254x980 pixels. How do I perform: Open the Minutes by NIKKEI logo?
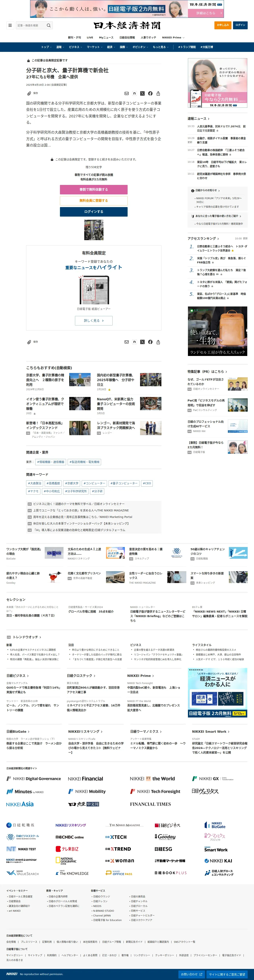(25, 792)
